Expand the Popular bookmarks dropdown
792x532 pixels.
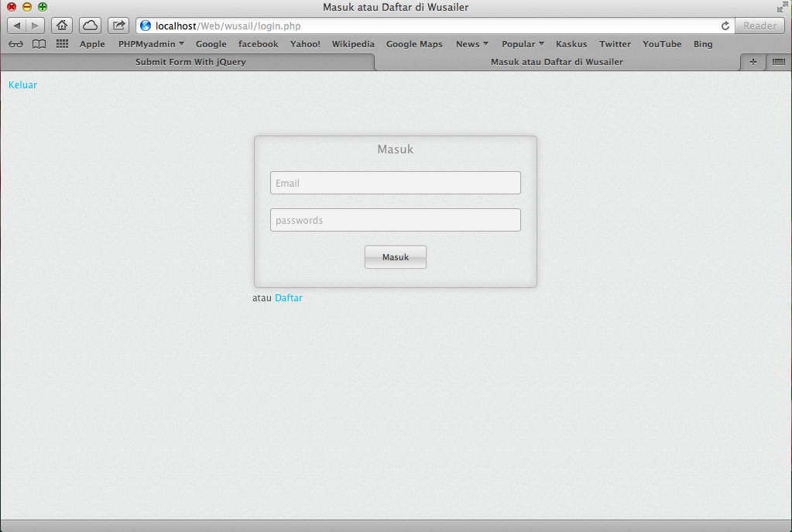[523, 44]
